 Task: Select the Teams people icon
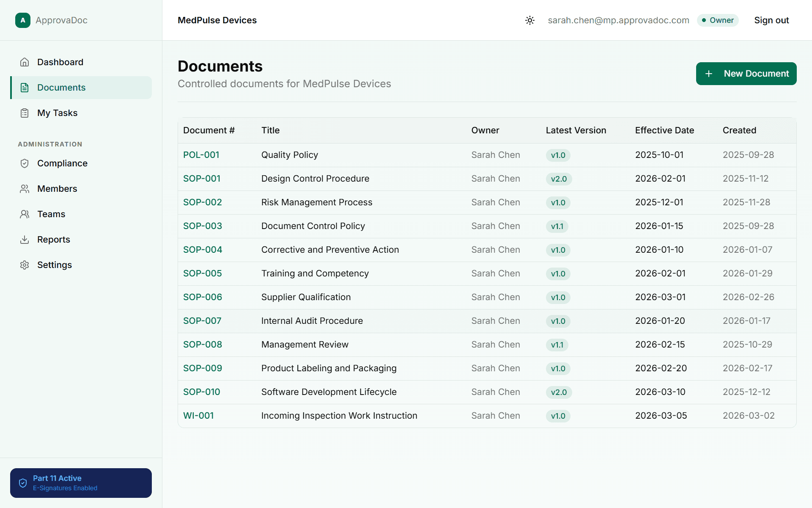click(25, 214)
